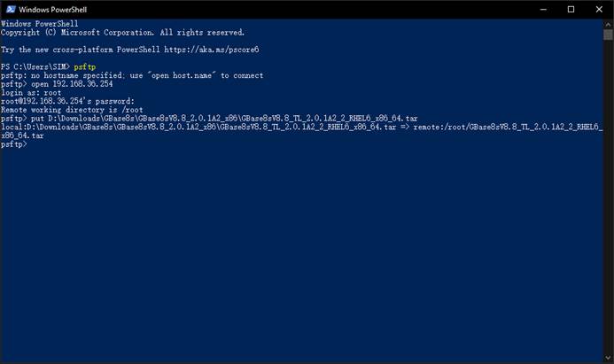Click the empty scrollbar track below the thumb
Image resolution: width=614 pixels, height=364 pixels.
(x=608, y=196)
